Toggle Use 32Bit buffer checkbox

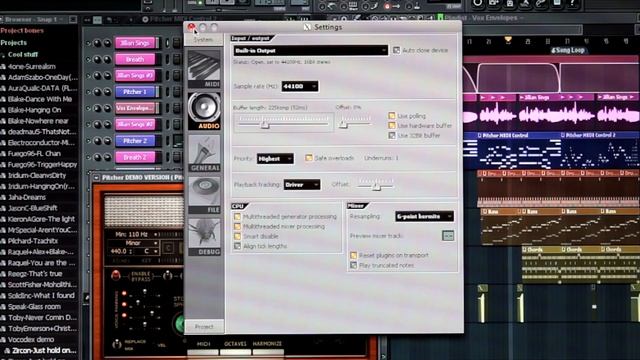392,135
